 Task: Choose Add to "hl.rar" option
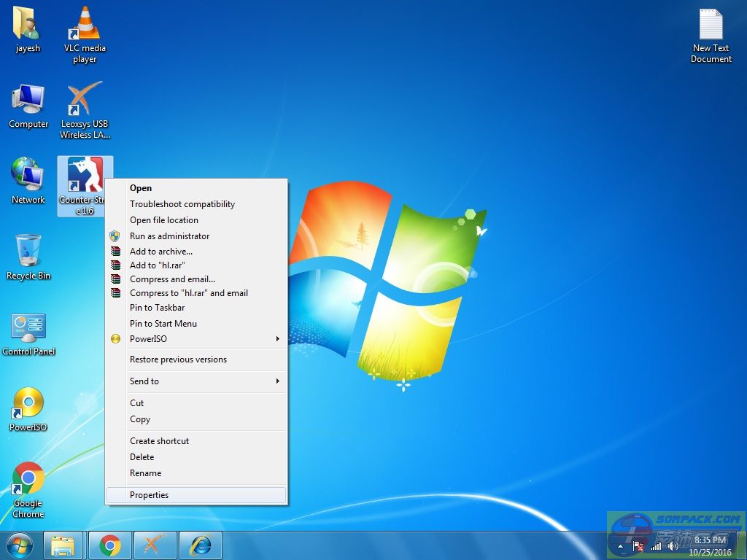click(x=157, y=265)
